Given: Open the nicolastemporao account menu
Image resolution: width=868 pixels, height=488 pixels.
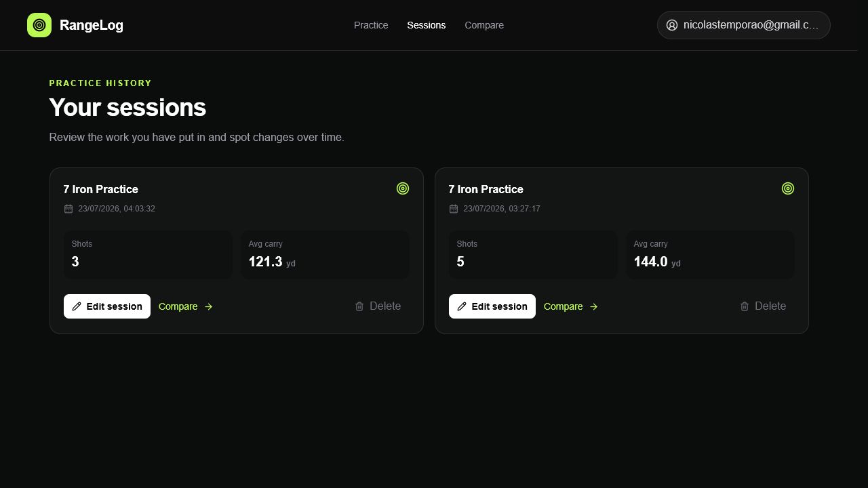Looking at the screenshot, I should tap(744, 25).
